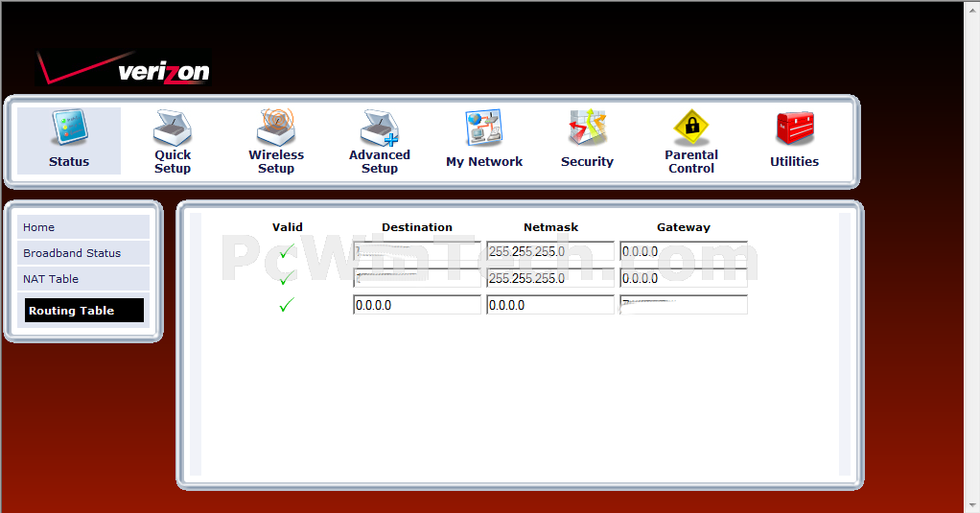Select the Routing Table sidebar item

83,310
